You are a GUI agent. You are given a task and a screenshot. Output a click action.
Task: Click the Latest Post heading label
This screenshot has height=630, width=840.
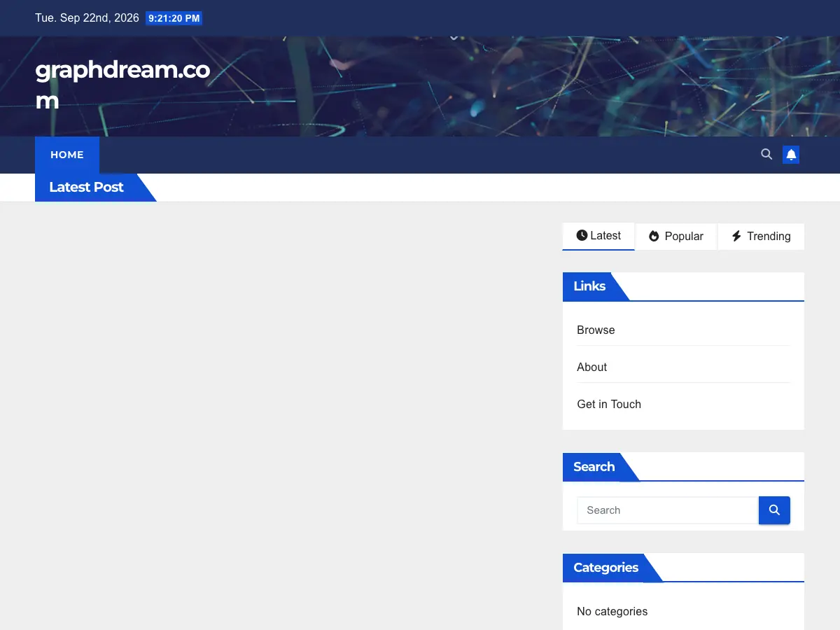tap(86, 187)
